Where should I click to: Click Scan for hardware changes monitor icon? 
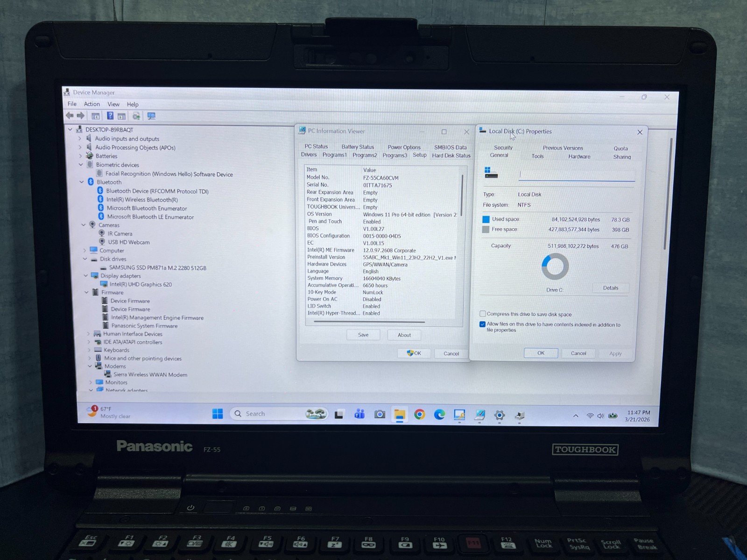pyautogui.click(x=151, y=116)
